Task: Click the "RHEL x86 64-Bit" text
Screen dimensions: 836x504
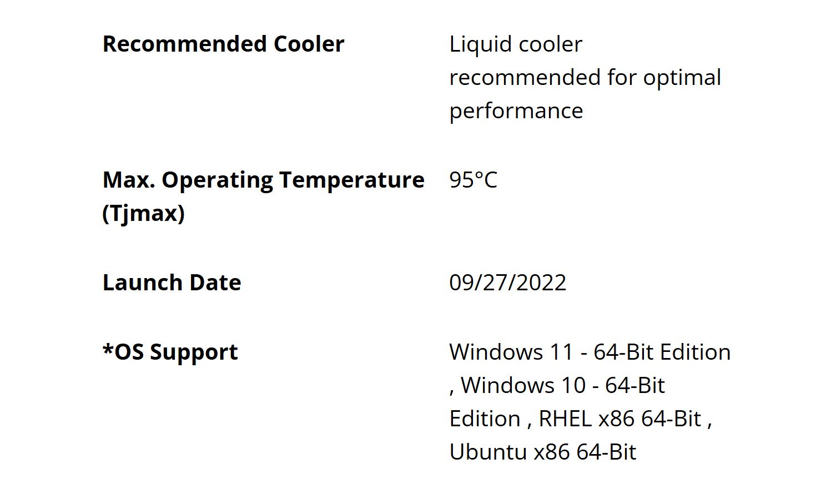Action: [x=620, y=419]
